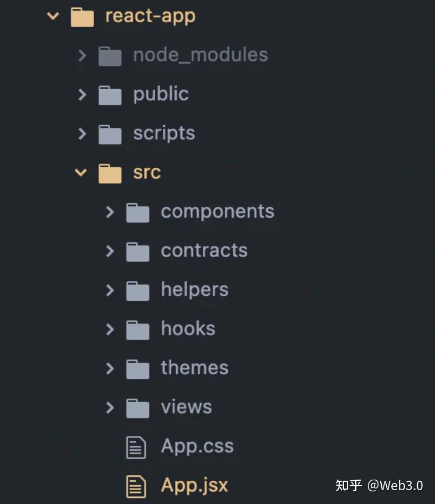435x504 pixels.
Task: Open the App.css file
Action: pos(197,446)
